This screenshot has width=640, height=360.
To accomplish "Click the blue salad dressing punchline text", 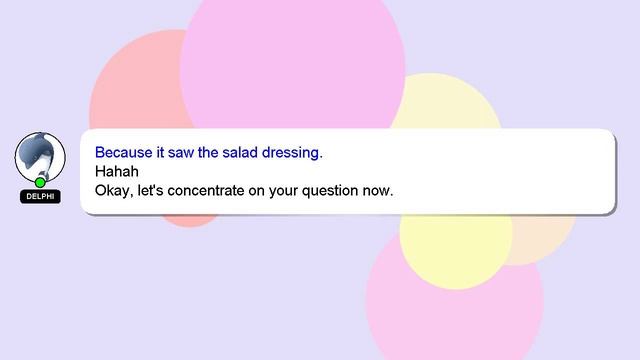I will coord(209,152).
